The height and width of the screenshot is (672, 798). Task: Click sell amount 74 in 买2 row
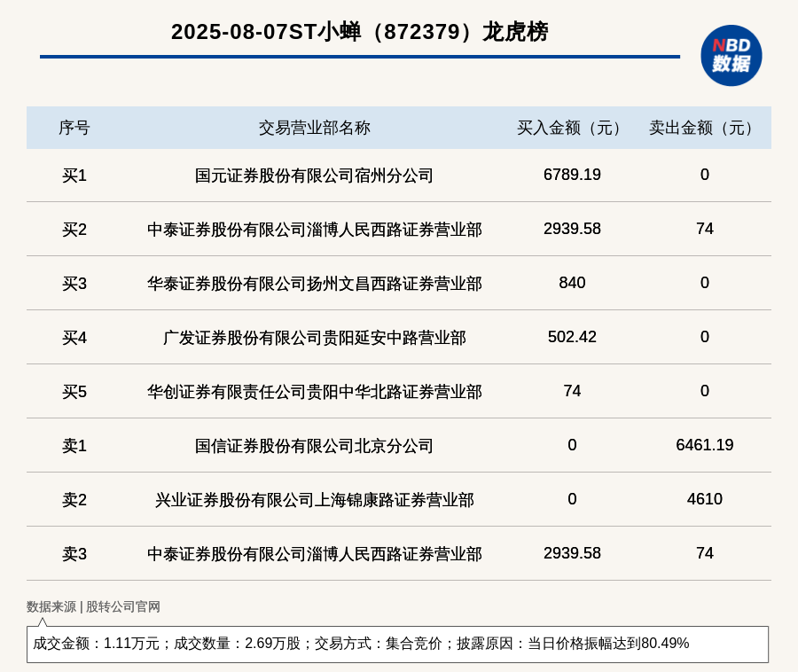tap(704, 229)
